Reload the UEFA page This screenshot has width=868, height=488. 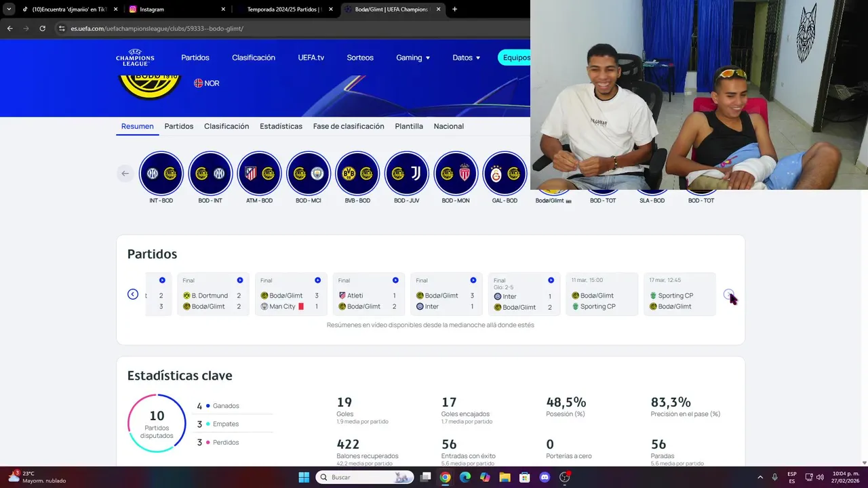point(42,28)
